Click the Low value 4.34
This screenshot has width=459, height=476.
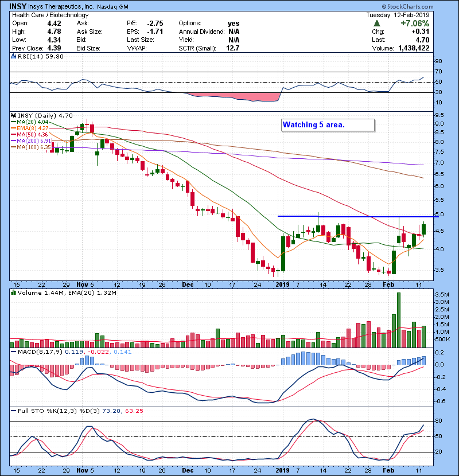click(54, 40)
